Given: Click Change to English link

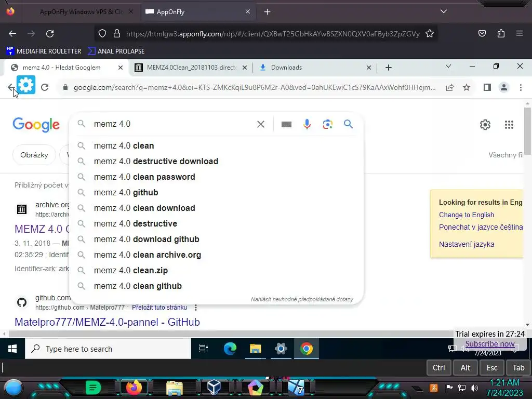Looking at the screenshot, I should (x=467, y=215).
